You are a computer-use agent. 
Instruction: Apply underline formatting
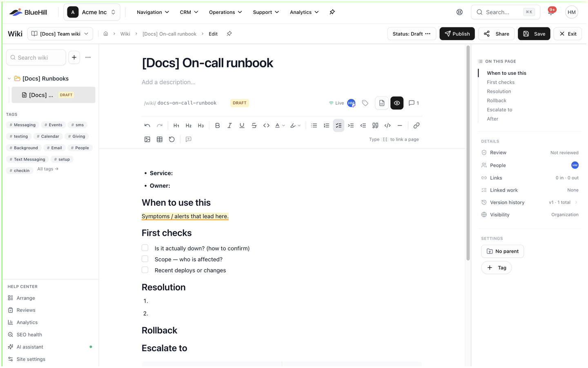pyautogui.click(x=242, y=126)
